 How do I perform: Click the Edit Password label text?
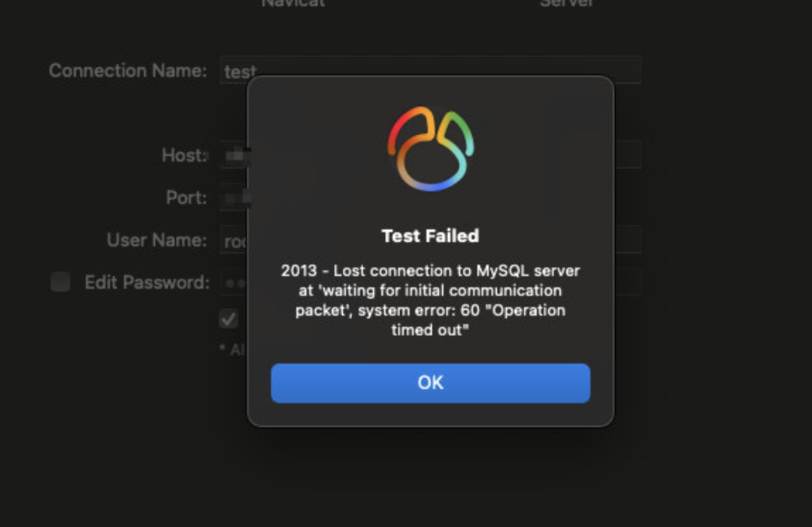pyautogui.click(x=147, y=283)
